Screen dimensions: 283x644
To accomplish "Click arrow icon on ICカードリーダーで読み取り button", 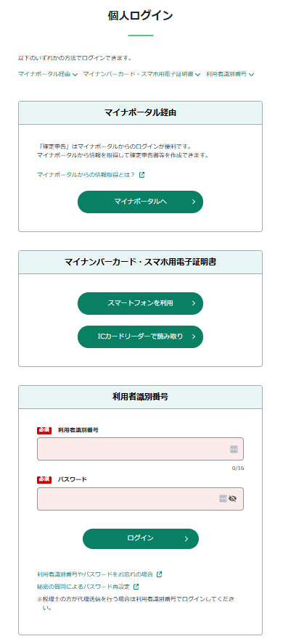I will coord(194,337).
